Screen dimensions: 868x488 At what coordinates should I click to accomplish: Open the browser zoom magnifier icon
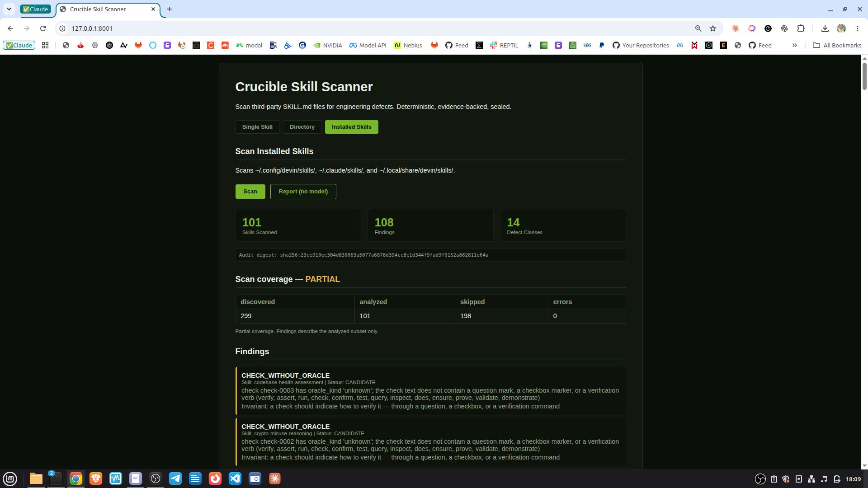(x=698, y=28)
